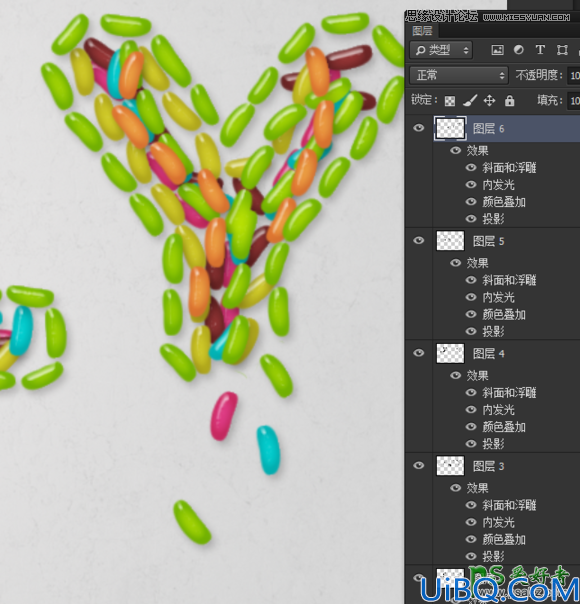580x604 pixels.
Task: Open the 类型 filter type dropdown
Action: click(x=441, y=50)
